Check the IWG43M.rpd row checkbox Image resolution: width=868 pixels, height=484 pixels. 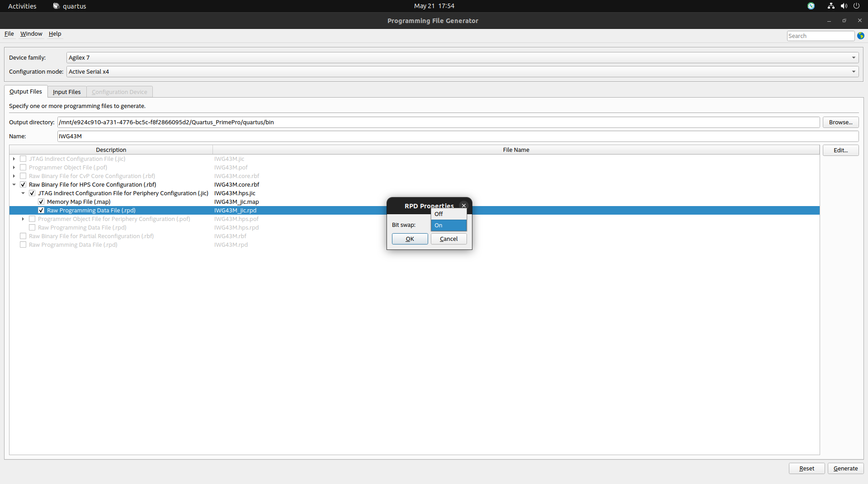(23, 244)
